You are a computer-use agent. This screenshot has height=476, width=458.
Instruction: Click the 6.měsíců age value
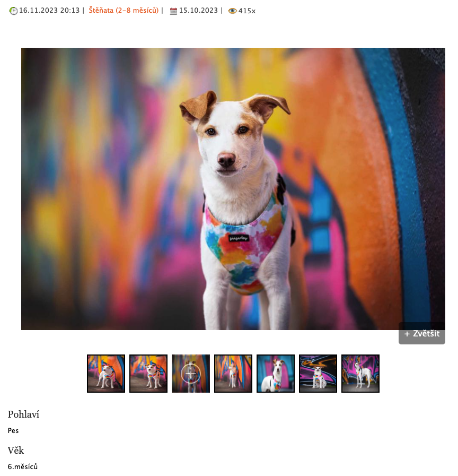point(22,466)
